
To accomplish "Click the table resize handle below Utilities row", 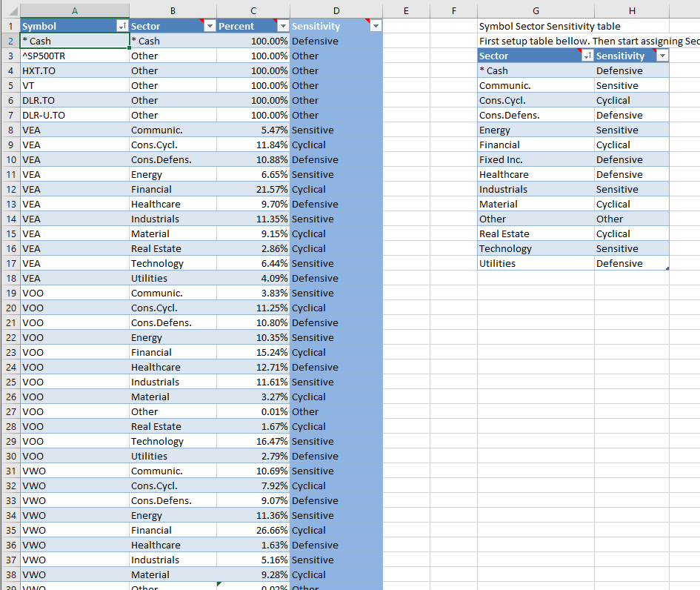I will point(667,269).
